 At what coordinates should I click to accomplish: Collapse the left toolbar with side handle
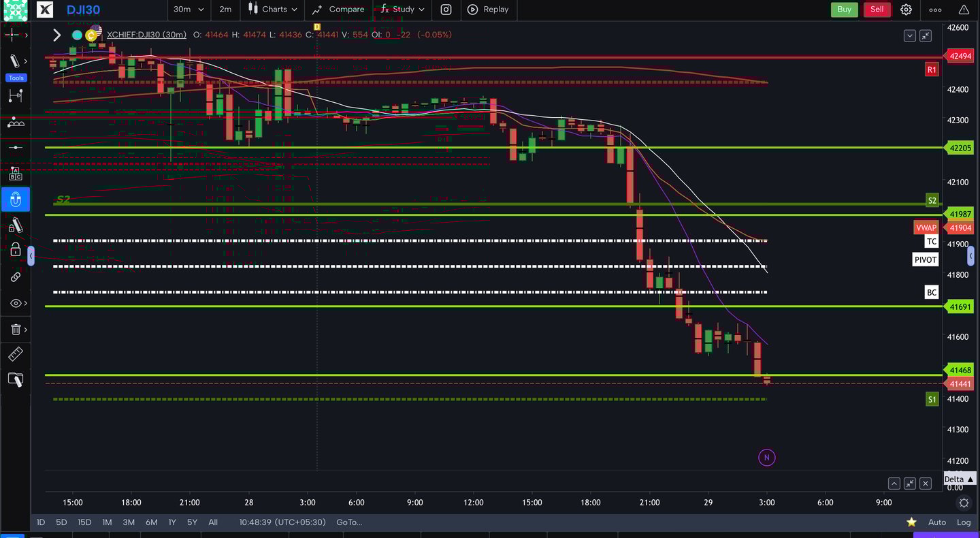[x=31, y=256]
